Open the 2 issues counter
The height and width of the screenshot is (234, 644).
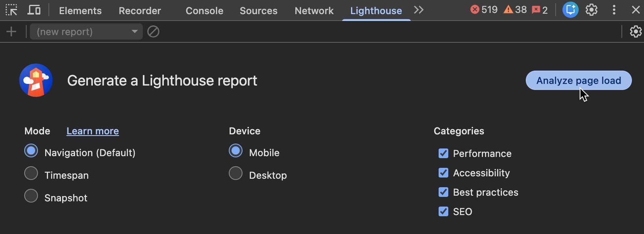(x=540, y=10)
